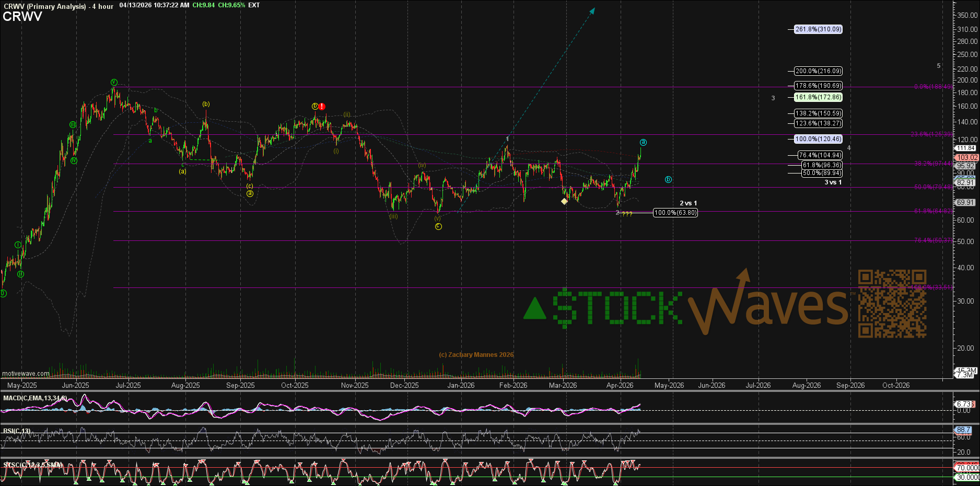Click the yellow circled c wave label

438,226
